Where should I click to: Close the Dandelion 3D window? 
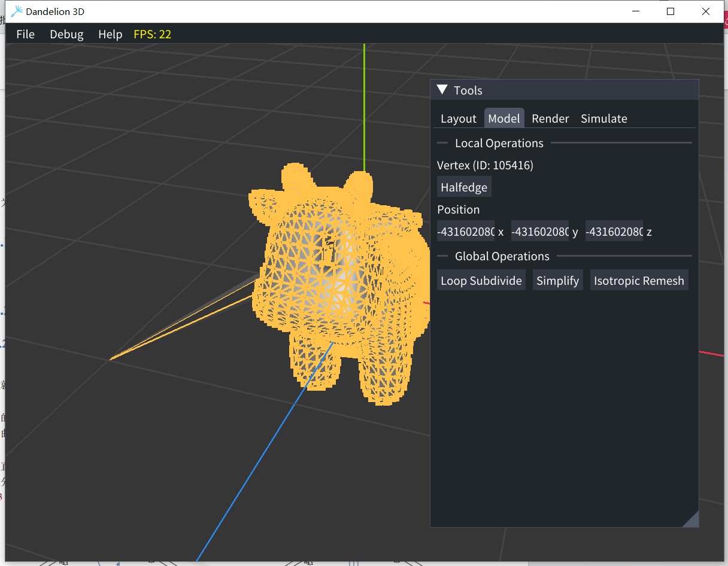point(706,11)
